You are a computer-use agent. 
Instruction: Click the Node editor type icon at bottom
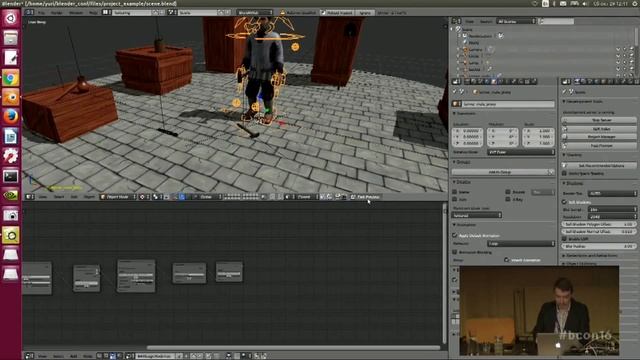pyautogui.click(x=30, y=356)
